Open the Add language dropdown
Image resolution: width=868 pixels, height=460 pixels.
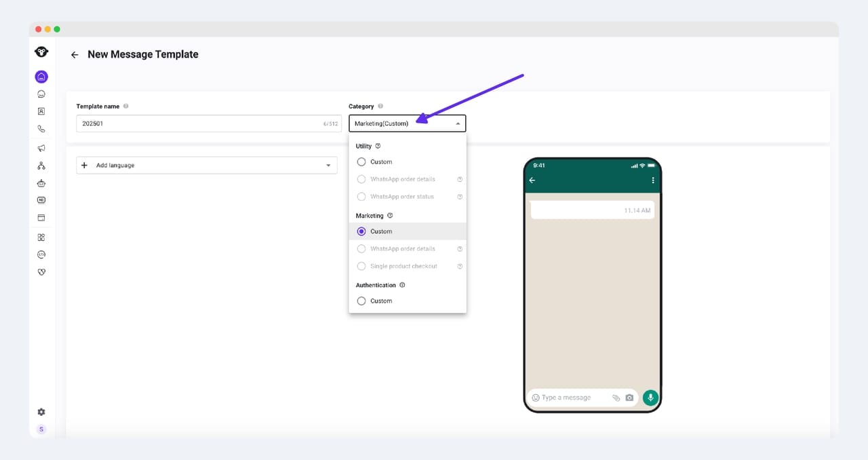pyautogui.click(x=207, y=166)
